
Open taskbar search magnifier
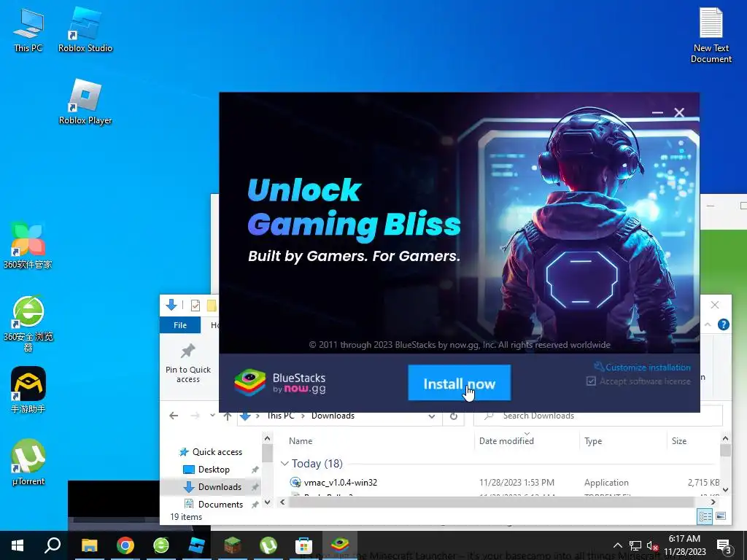(53, 545)
